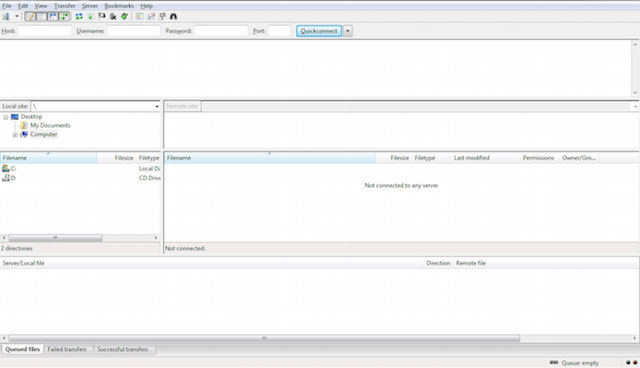Sort local files by Filesize column
Viewport: 640px width, 368px height.
click(x=116, y=158)
